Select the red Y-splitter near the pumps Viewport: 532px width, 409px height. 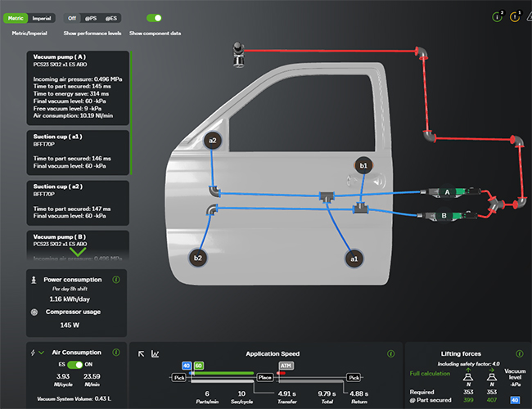pos(494,204)
